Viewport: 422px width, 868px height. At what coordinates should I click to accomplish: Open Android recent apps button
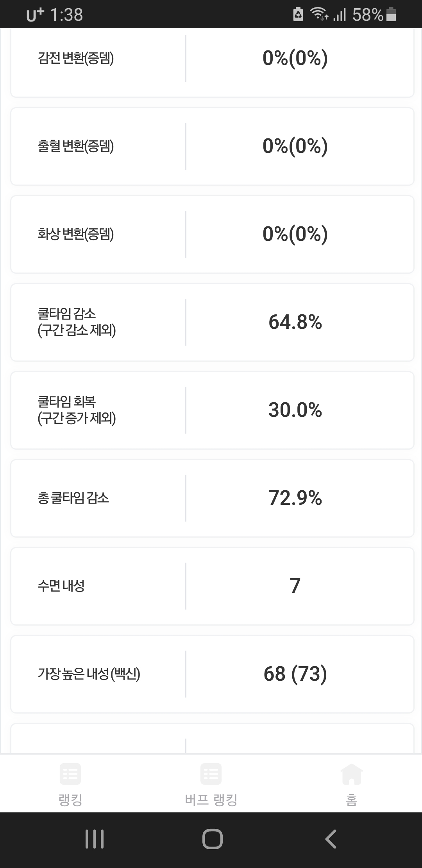pos(95,839)
